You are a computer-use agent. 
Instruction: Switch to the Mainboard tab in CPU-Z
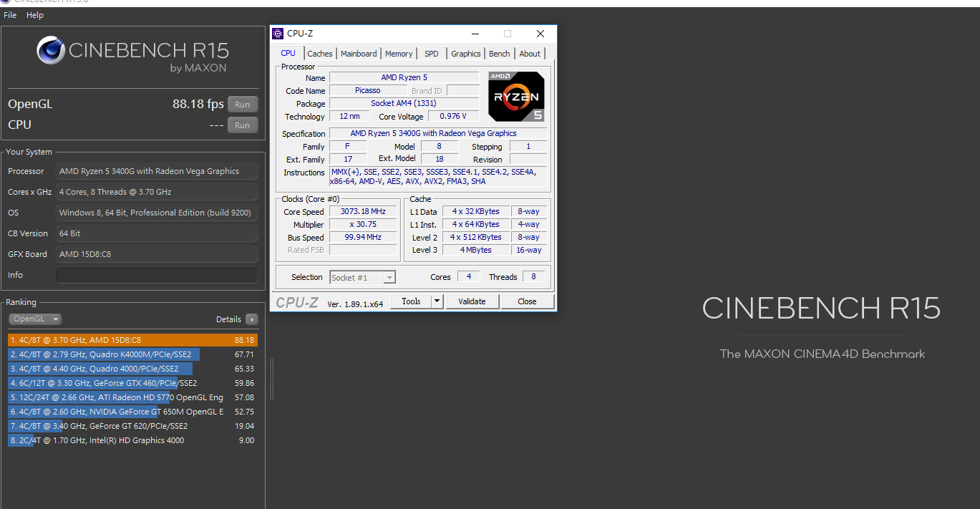pos(359,54)
